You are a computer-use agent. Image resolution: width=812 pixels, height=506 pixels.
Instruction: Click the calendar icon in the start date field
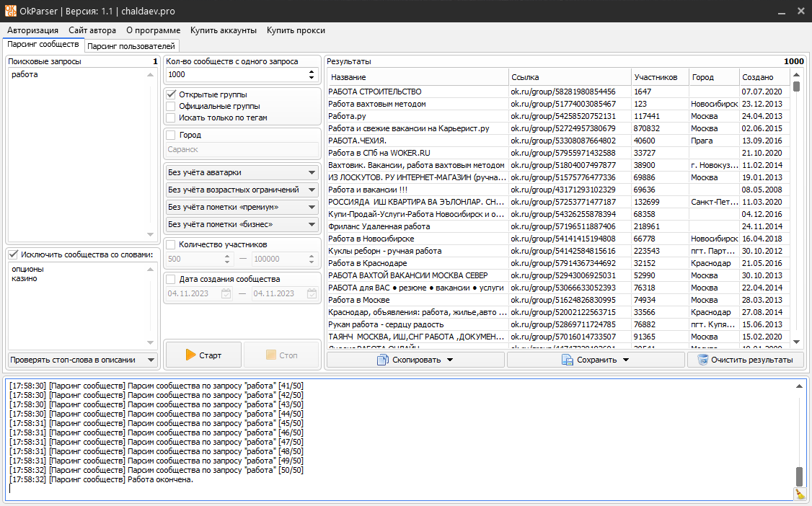(x=226, y=293)
